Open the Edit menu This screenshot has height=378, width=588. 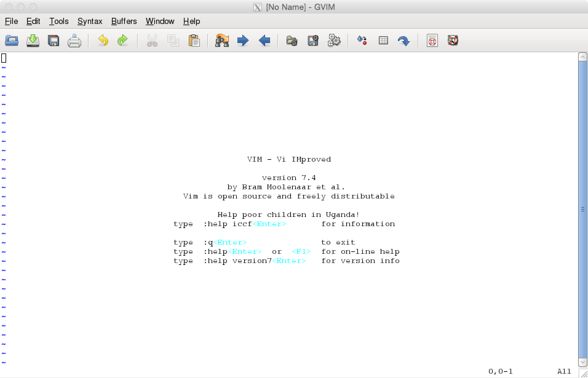pyautogui.click(x=33, y=21)
